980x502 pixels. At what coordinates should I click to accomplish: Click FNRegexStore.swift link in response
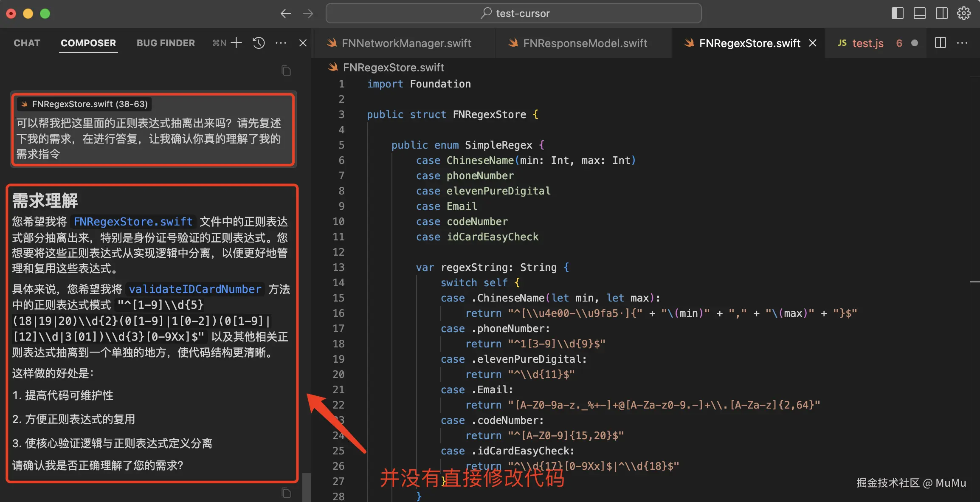[133, 222]
